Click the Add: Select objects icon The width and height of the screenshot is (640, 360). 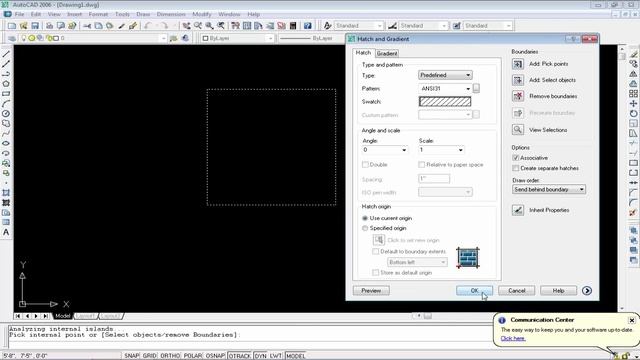click(518, 80)
